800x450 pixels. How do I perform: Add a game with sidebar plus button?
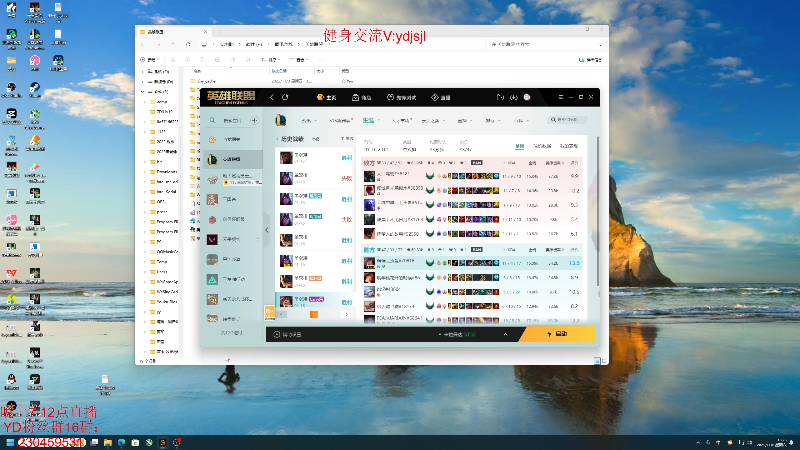click(254, 120)
